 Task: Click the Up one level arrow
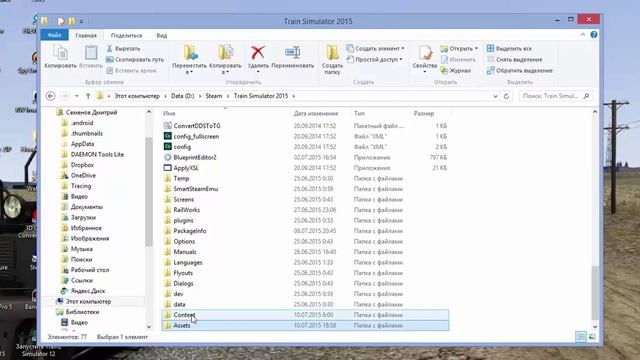click(88, 96)
